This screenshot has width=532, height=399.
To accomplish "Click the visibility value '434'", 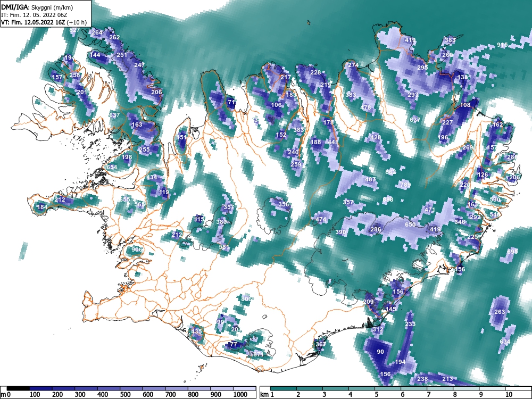I will coord(152,177).
